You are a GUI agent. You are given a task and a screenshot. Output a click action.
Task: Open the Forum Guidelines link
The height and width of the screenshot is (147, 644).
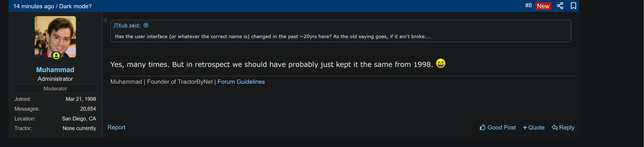(x=241, y=82)
